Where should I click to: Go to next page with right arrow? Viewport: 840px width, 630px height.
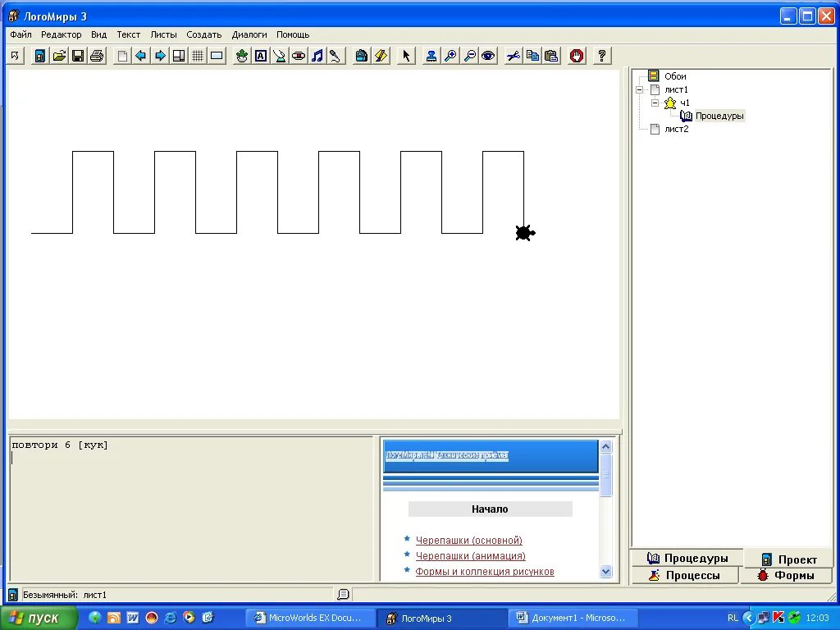[x=160, y=56]
